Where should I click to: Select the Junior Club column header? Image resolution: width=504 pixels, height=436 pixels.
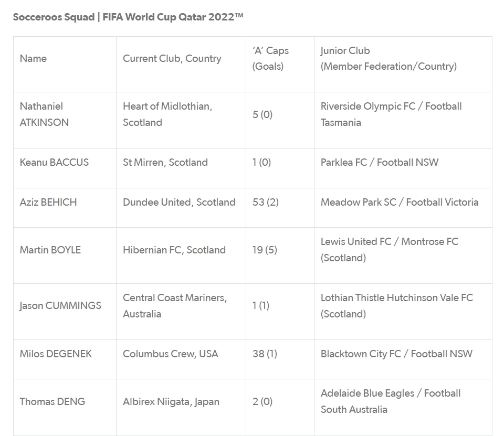pyautogui.click(x=388, y=58)
